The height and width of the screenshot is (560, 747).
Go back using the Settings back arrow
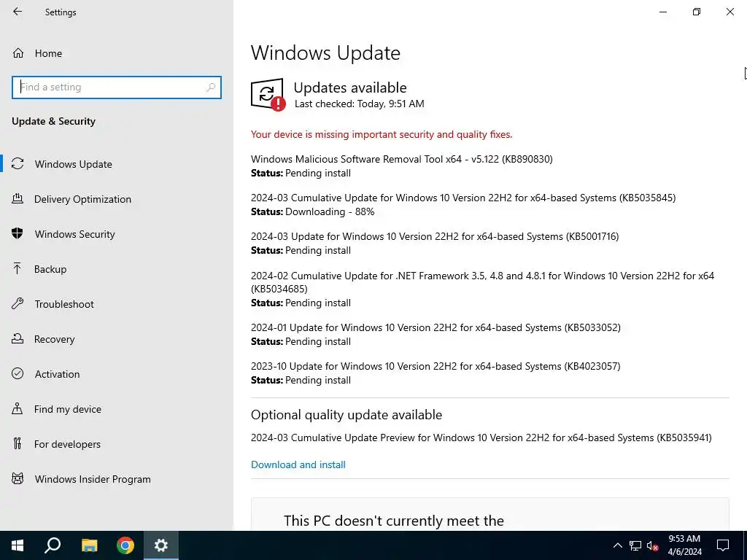(18, 12)
